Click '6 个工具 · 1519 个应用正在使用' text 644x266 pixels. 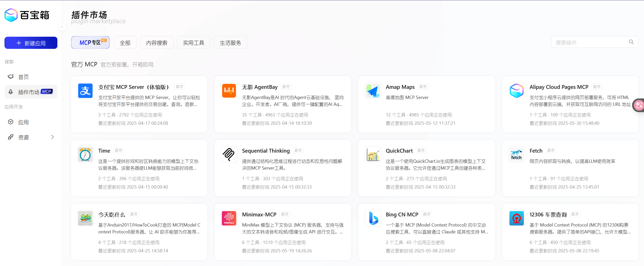[x=274, y=242]
